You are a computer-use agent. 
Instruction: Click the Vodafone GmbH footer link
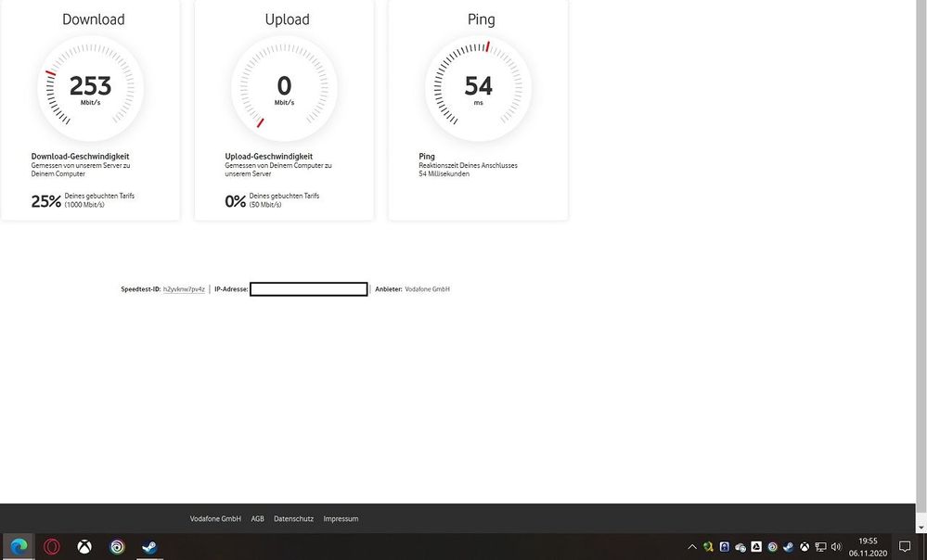[215, 518]
